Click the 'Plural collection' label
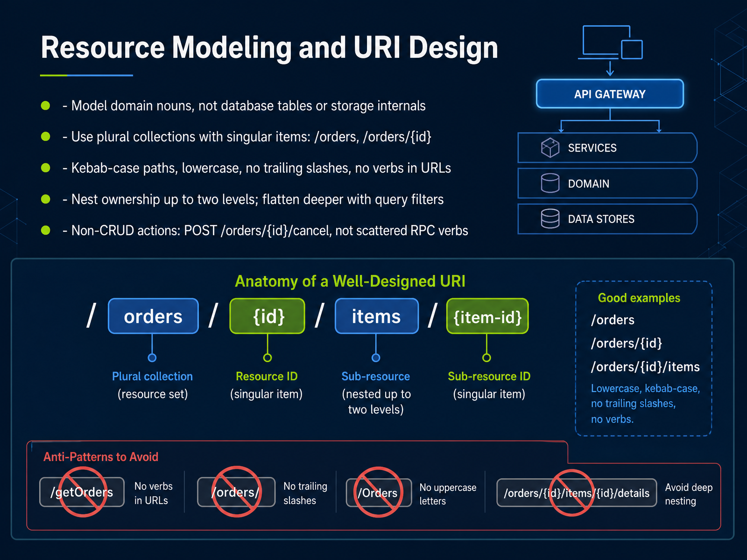 [x=152, y=376]
